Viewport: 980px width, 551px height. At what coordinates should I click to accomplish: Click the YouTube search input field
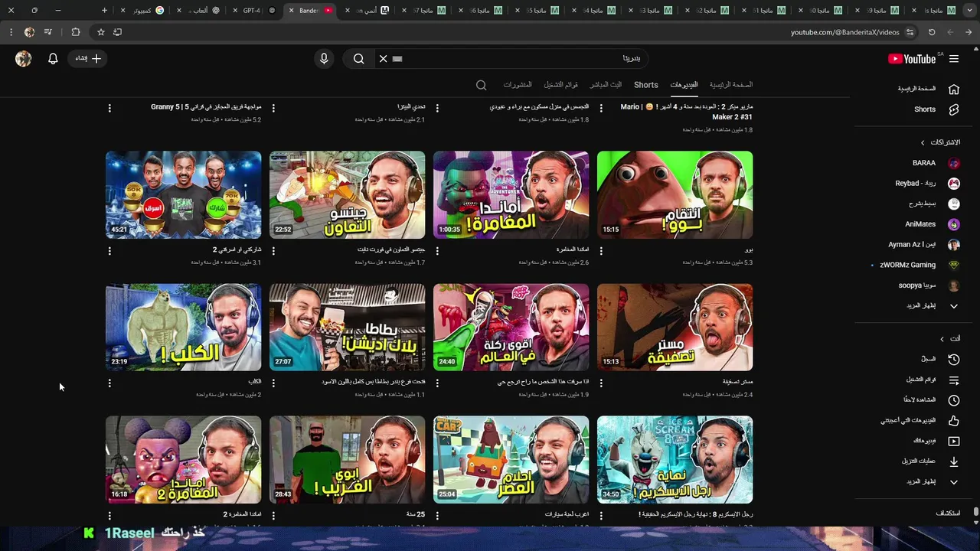point(513,58)
